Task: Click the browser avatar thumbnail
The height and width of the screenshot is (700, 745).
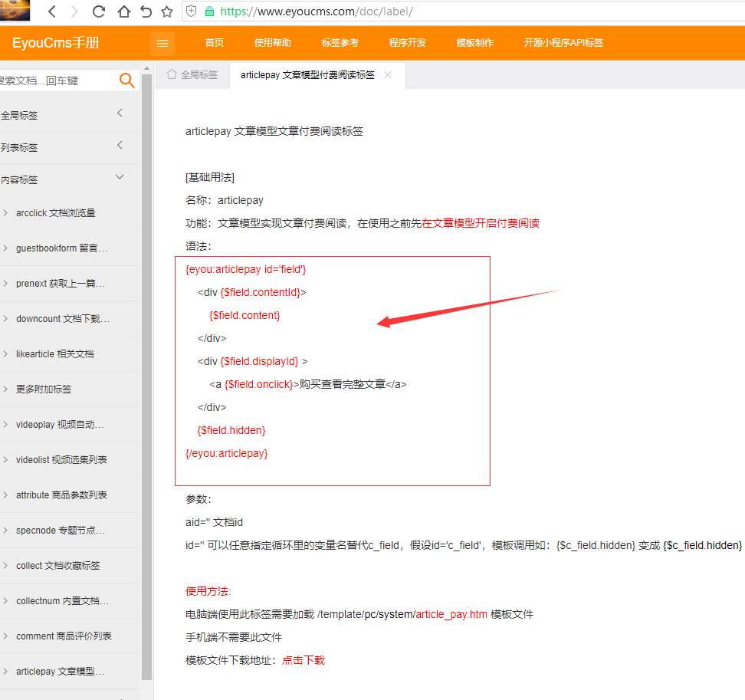Action: click(x=15, y=10)
